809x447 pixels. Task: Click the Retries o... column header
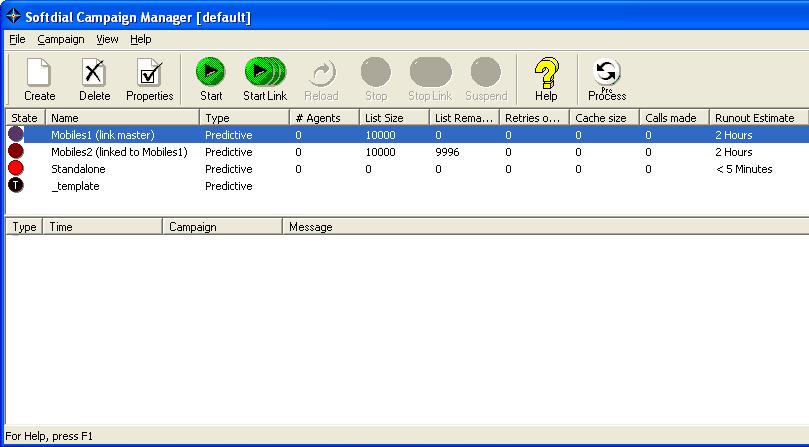coord(535,118)
